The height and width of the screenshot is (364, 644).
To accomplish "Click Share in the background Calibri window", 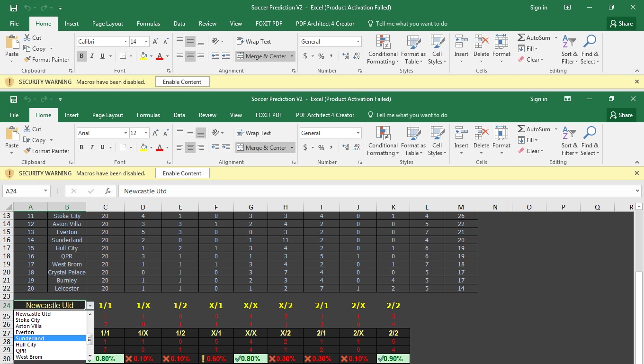I will 621,24.
